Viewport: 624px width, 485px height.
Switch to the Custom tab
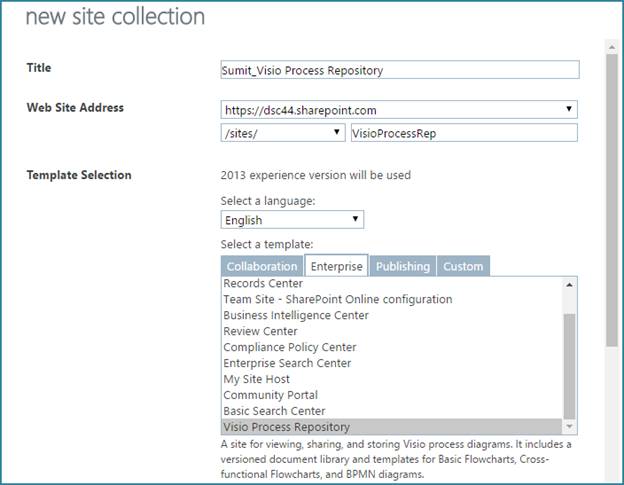pos(463,266)
